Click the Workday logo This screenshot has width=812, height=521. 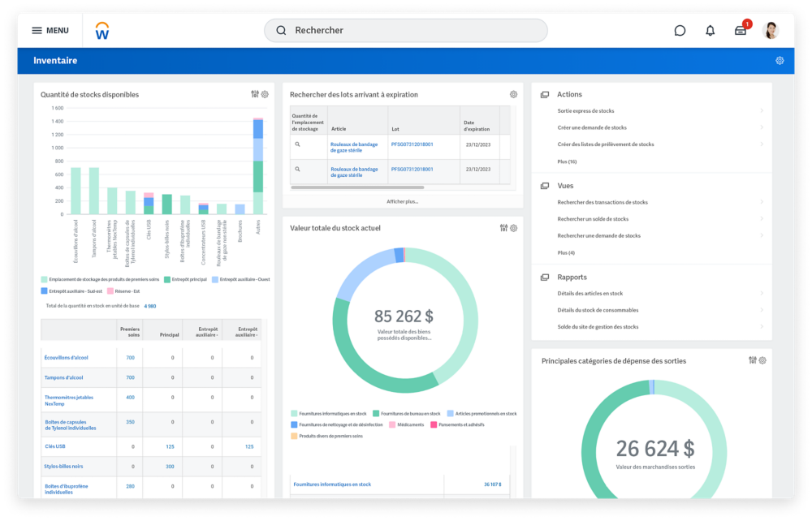click(x=101, y=31)
